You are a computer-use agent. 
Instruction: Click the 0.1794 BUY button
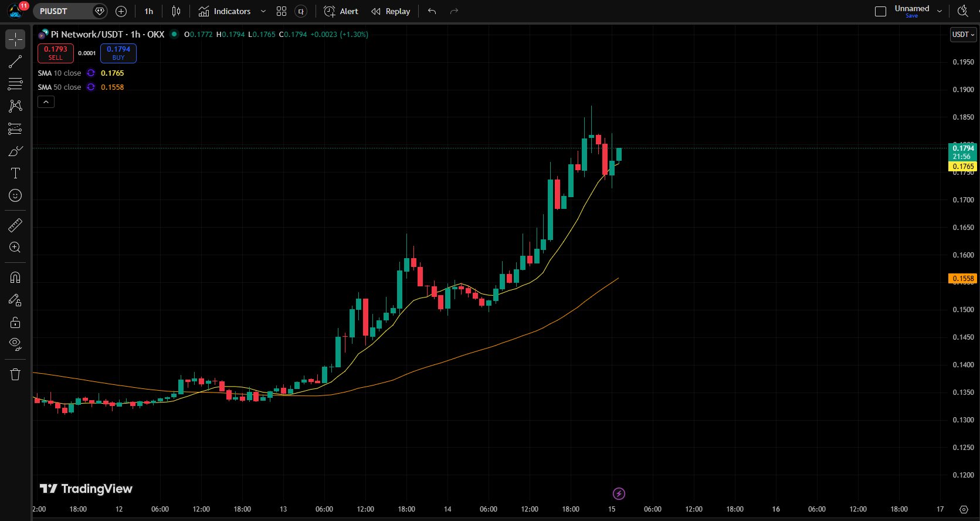(118, 53)
